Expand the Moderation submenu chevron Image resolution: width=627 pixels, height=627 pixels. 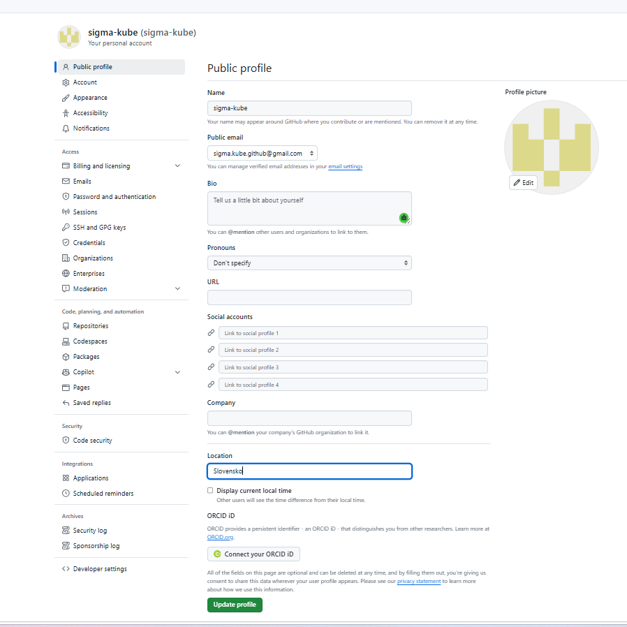(x=178, y=288)
